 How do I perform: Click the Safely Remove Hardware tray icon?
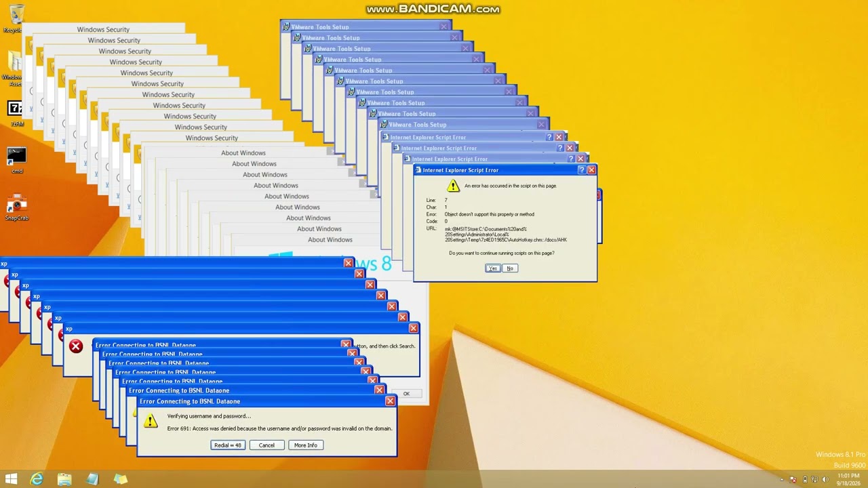pos(805,479)
